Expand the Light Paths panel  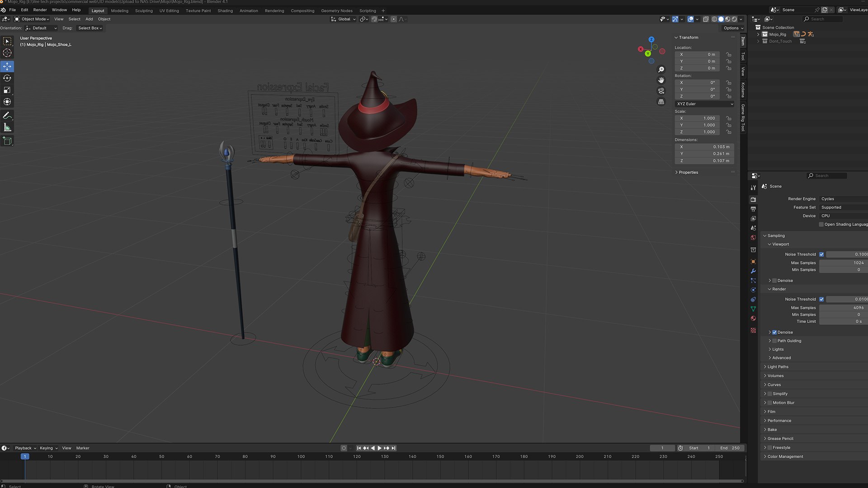click(778, 367)
